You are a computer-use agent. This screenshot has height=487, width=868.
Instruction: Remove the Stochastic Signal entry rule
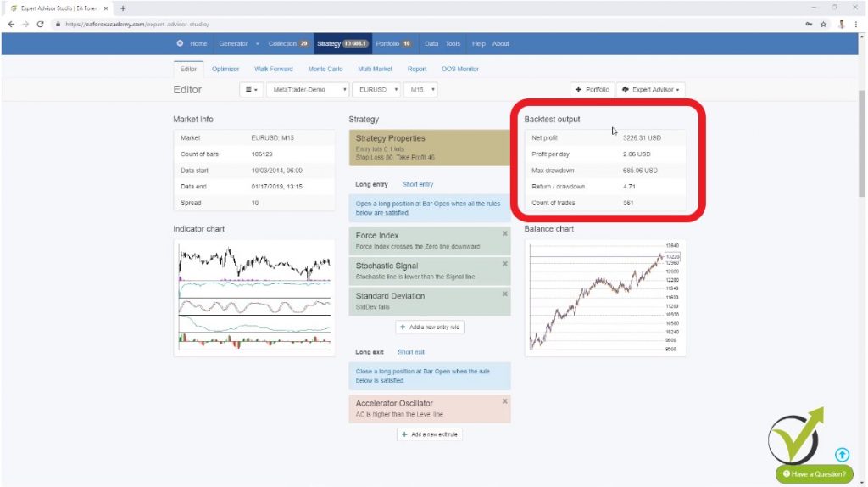point(505,264)
